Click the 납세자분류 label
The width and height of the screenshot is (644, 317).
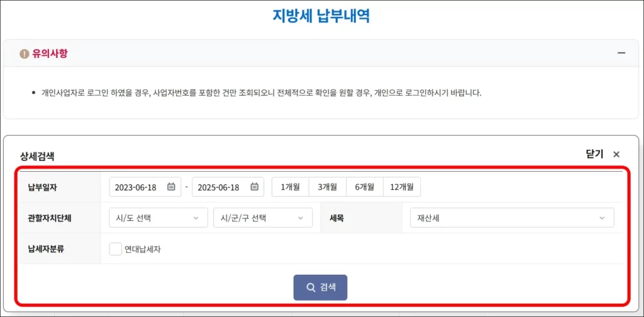pyautogui.click(x=45, y=249)
